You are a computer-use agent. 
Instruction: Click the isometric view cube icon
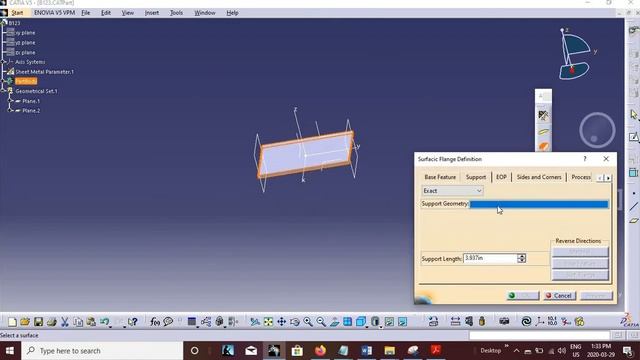point(361,322)
